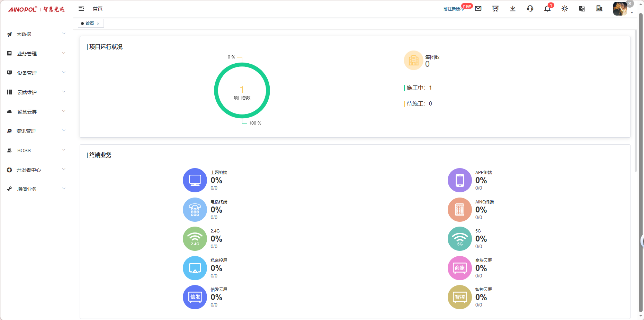The image size is (644, 320).
Task: Click the AINOPOL logo
Action: tap(36, 9)
